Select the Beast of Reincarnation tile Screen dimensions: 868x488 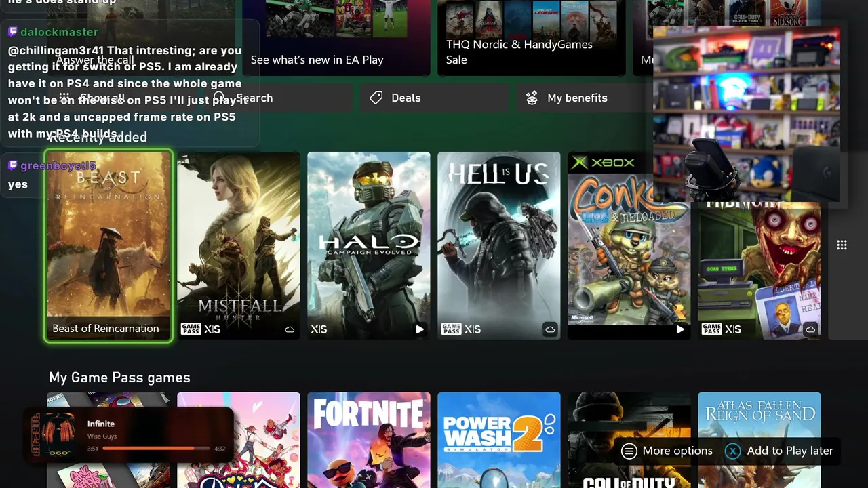click(108, 245)
